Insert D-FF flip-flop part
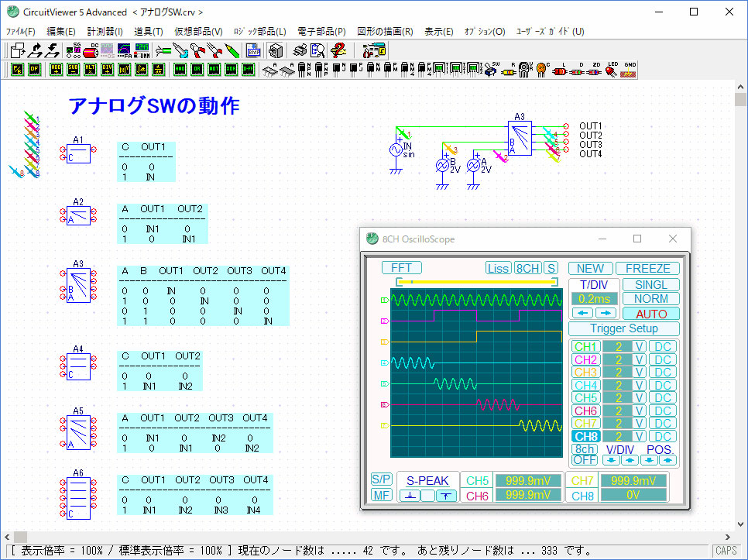 [x=249, y=70]
